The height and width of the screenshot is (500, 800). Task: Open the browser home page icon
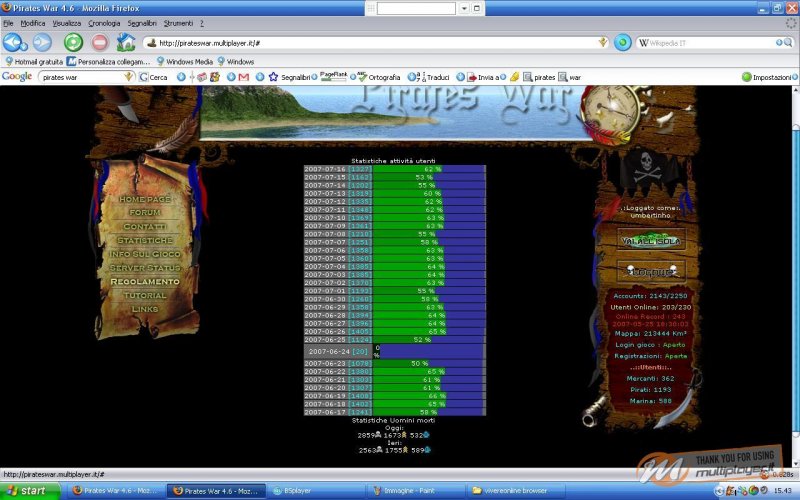point(126,42)
